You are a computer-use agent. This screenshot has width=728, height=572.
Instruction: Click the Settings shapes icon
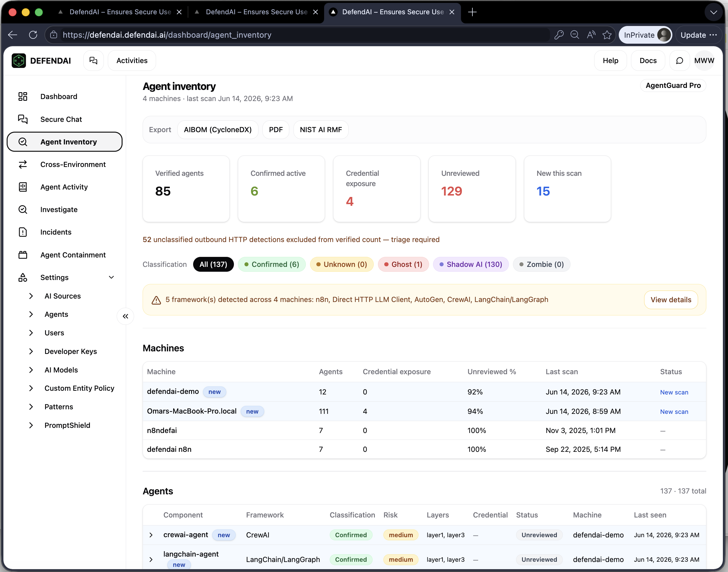pyautogui.click(x=23, y=277)
